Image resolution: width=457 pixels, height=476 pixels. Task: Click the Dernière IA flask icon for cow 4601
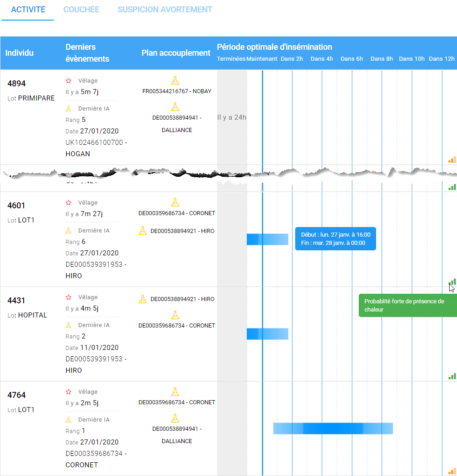(x=69, y=231)
